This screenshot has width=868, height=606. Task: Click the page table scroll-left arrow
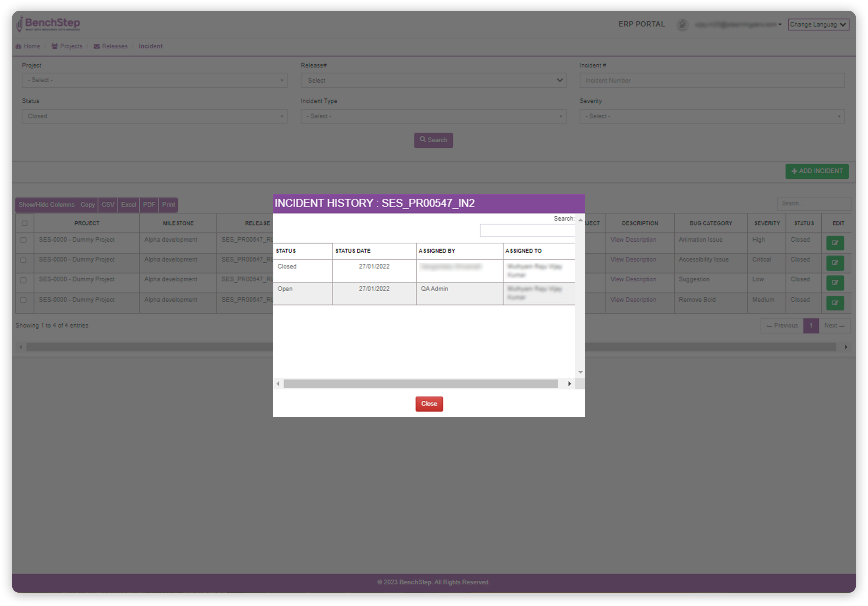(20, 347)
